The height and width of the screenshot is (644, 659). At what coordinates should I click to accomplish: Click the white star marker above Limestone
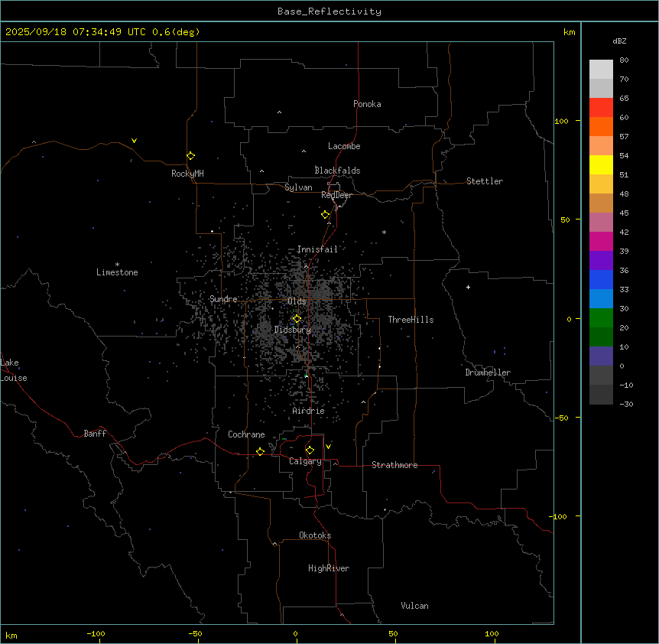click(x=117, y=263)
